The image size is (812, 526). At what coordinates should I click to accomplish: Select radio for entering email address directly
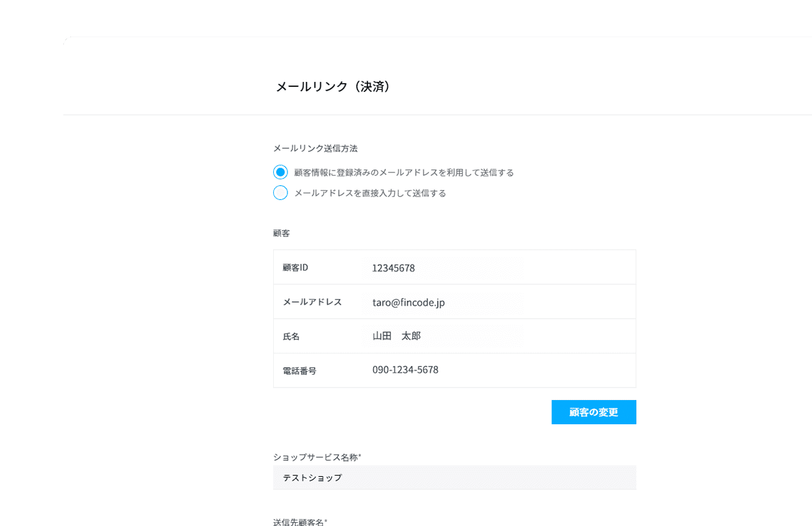click(281, 193)
